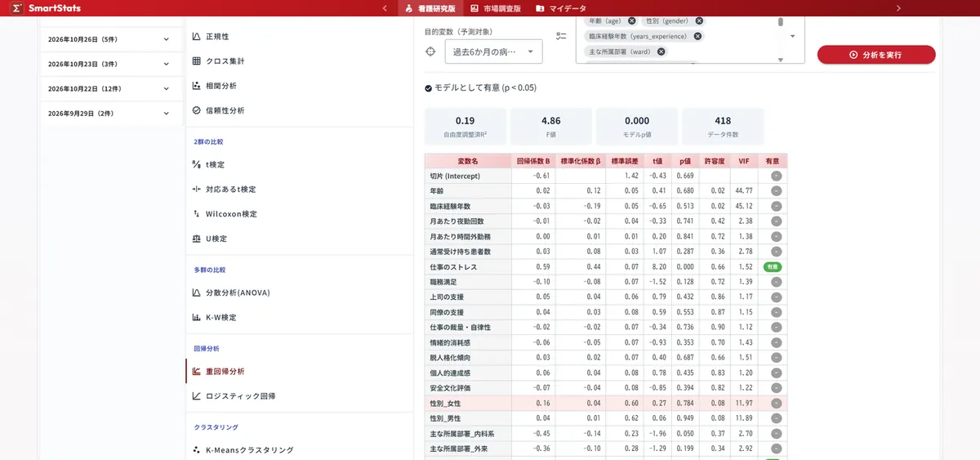Screen dimensions: 980x460
Task: Expand the 2026年9月29日（2件） history group
Action: (109, 113)
